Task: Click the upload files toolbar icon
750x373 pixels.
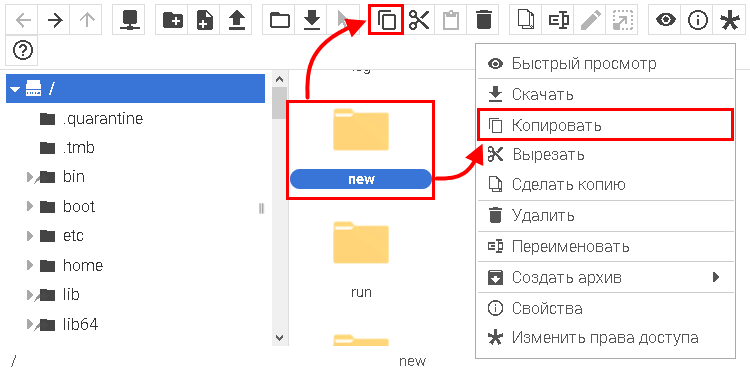Action: tap(236, 20)
